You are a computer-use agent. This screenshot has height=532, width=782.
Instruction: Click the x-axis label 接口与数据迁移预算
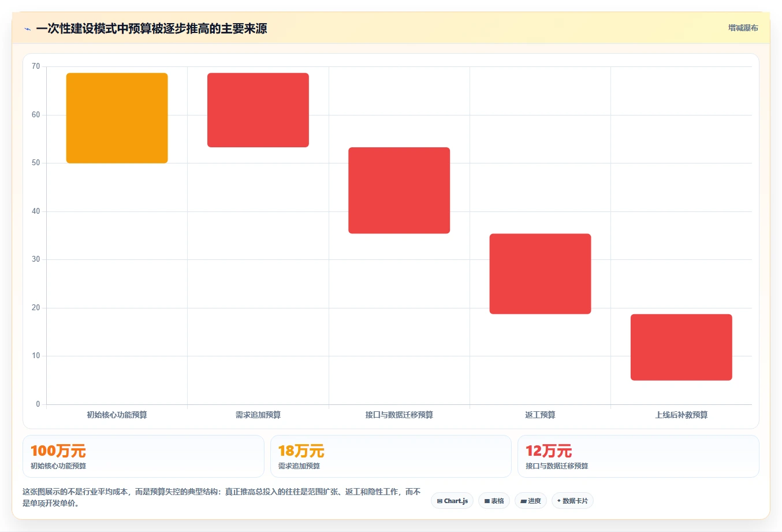click(x=399, y=415)
